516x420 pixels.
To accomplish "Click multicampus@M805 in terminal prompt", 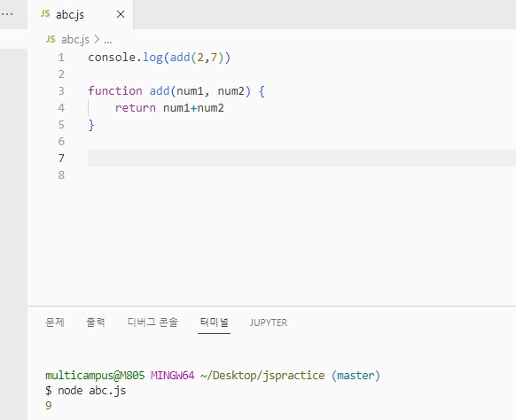I will (95, 376).
